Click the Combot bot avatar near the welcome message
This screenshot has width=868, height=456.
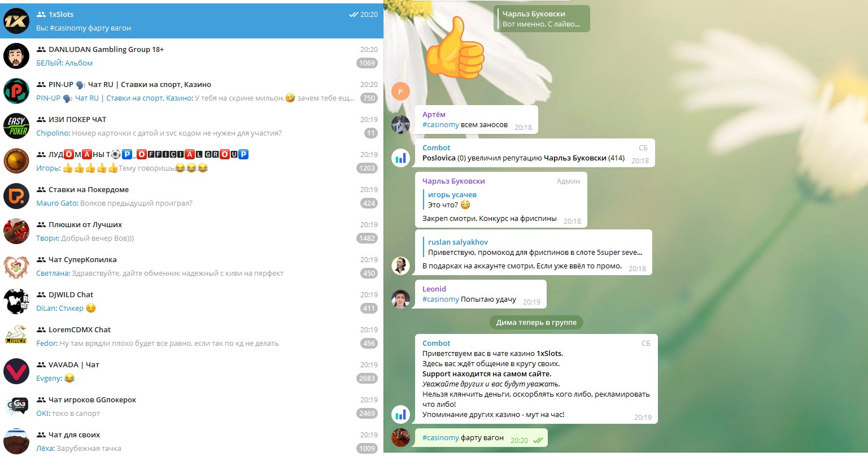(401, 414)
